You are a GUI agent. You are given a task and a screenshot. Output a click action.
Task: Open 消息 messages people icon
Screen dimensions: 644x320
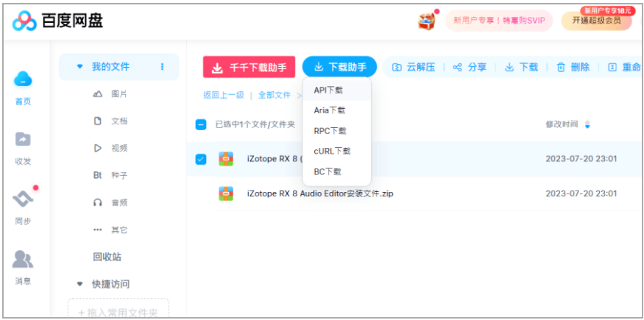[23, 259]
